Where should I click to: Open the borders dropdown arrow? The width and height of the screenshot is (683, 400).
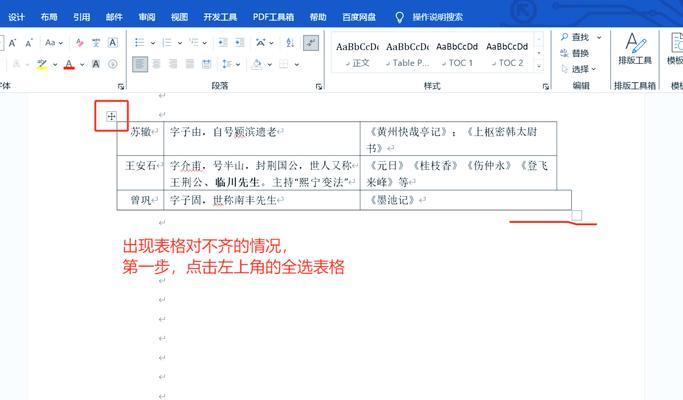(x=297, y=64)
